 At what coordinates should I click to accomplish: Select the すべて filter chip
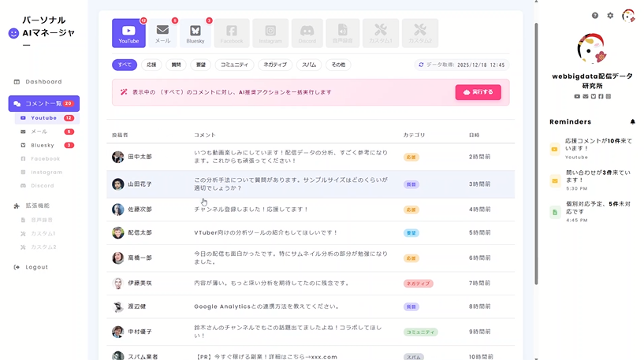[x=125, y=65]
